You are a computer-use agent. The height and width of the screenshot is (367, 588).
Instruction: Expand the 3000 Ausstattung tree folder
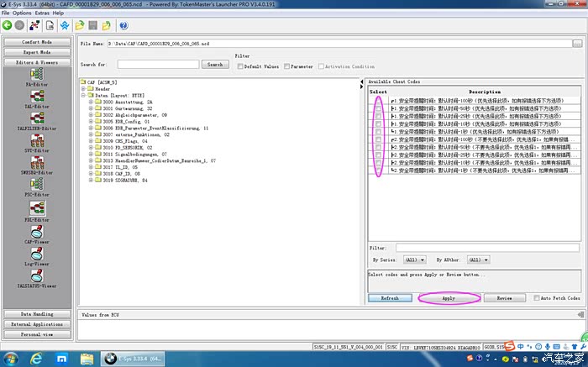click(x=91, y=102)
